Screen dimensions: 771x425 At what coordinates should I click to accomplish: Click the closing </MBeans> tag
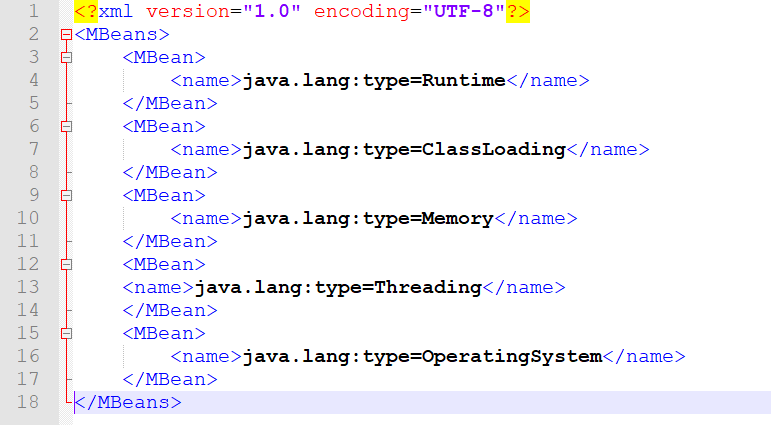128,403
